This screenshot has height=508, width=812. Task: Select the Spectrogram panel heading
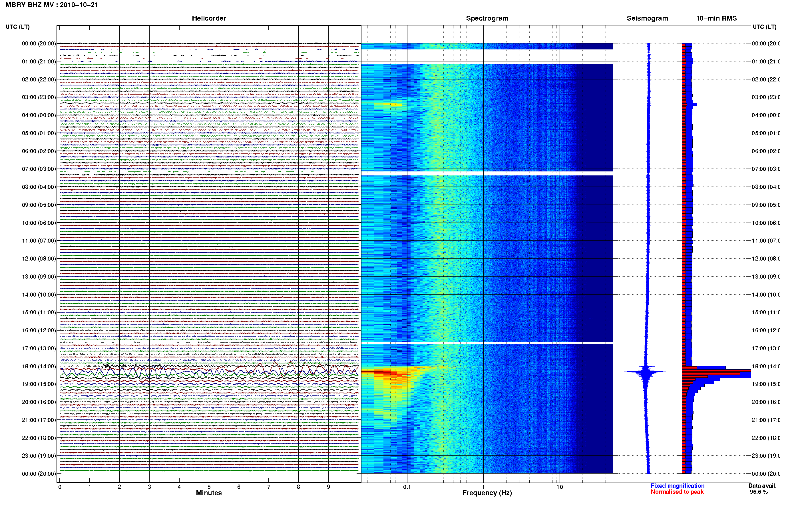click(487, 18)
